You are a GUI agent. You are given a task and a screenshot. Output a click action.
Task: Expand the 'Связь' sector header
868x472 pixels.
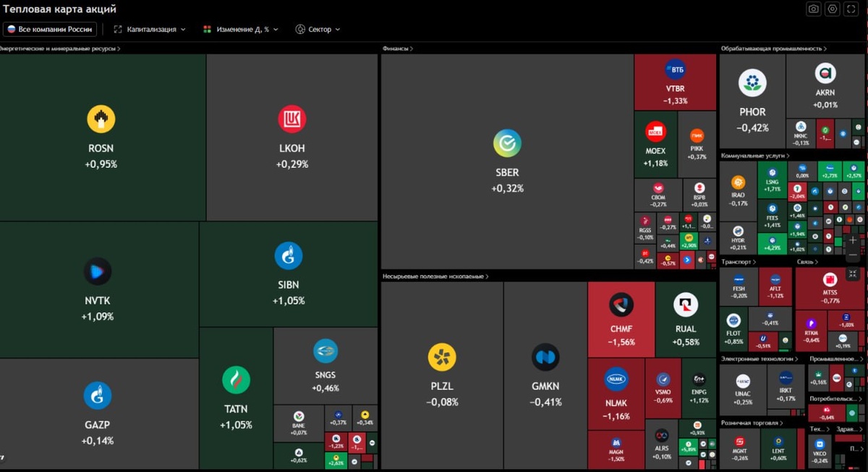[808, 262]
